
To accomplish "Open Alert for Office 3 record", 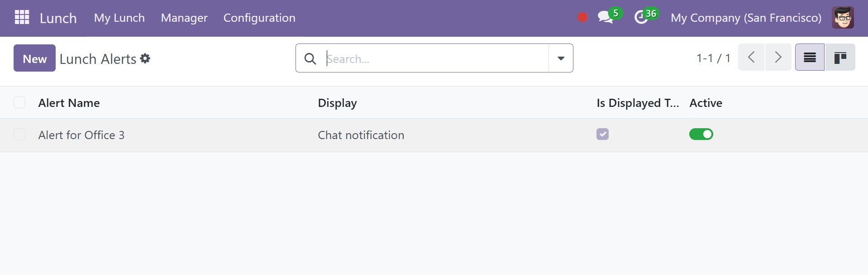I will (x=81, y=135).
